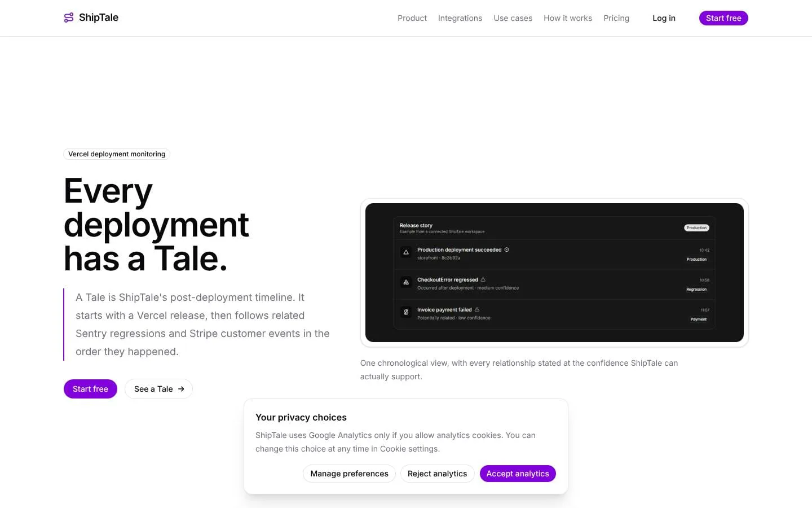Image resolution: width=812 pixels, height=508 pixels.
Task: Click the Production deployment succeeded title
Action: 459,249
